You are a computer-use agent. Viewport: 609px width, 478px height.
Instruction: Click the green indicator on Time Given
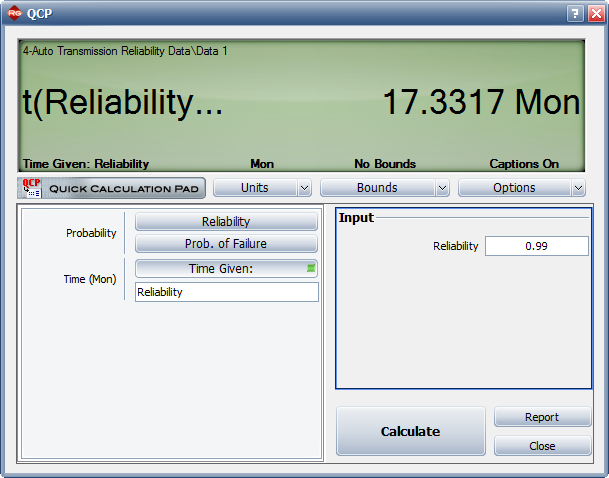tap(310, 268)
